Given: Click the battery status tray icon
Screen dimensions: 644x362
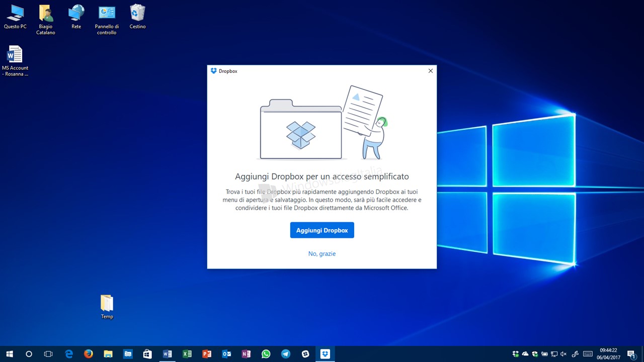Looking at the screenshot, I should pyautogui.click(x=544, y=354).
